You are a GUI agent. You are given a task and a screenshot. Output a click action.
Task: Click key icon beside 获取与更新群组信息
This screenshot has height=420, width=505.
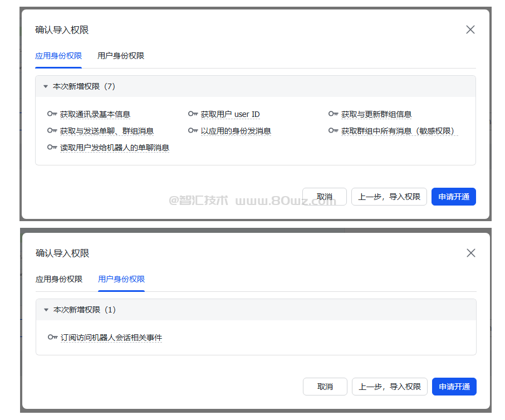pyautogui.click(x=334, y=114)
